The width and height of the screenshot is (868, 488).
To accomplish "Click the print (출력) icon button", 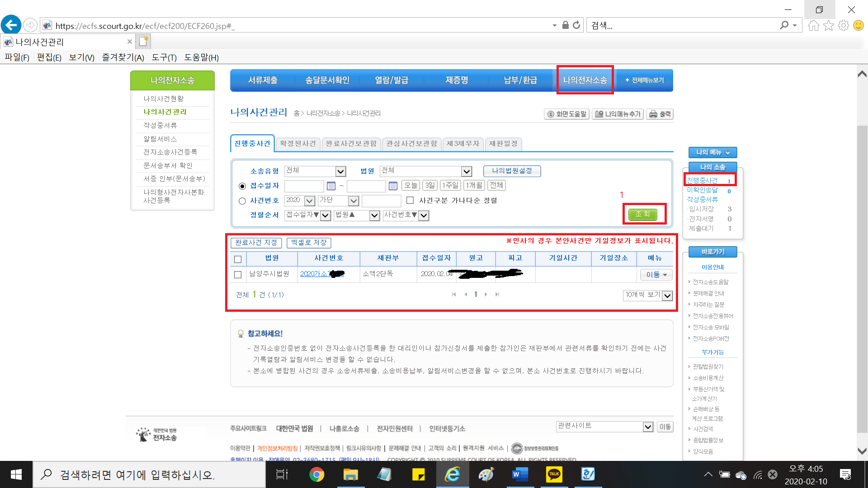I will point(660,114).
